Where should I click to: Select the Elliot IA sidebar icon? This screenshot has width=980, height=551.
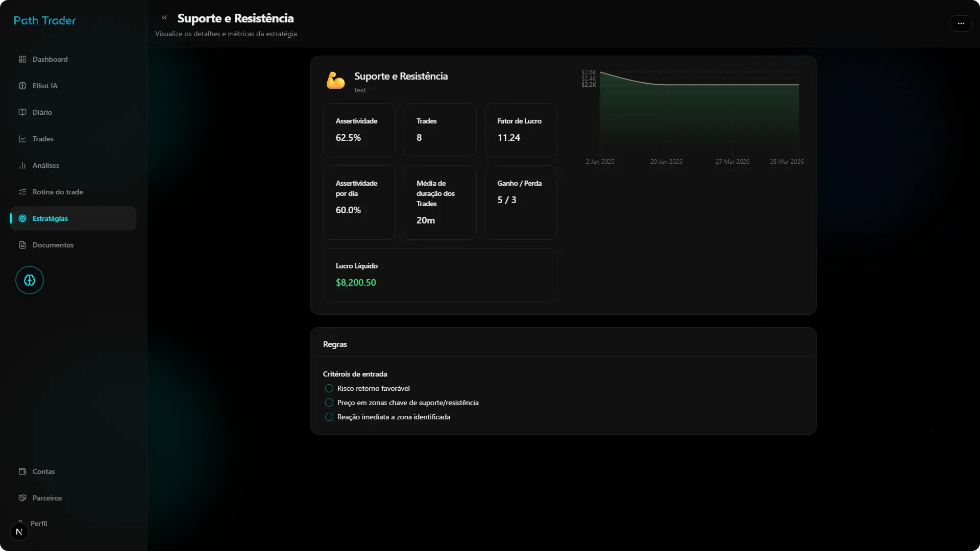coord(22,86)
